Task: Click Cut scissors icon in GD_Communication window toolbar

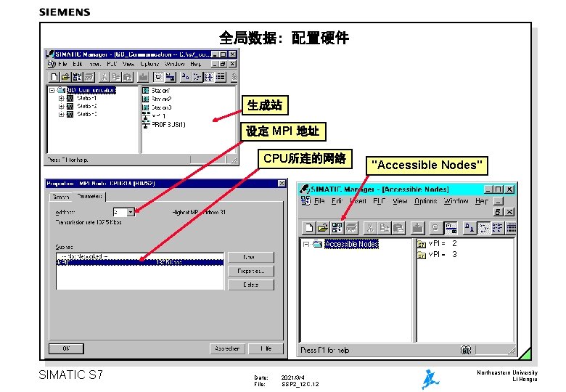Action: [104, 76]
